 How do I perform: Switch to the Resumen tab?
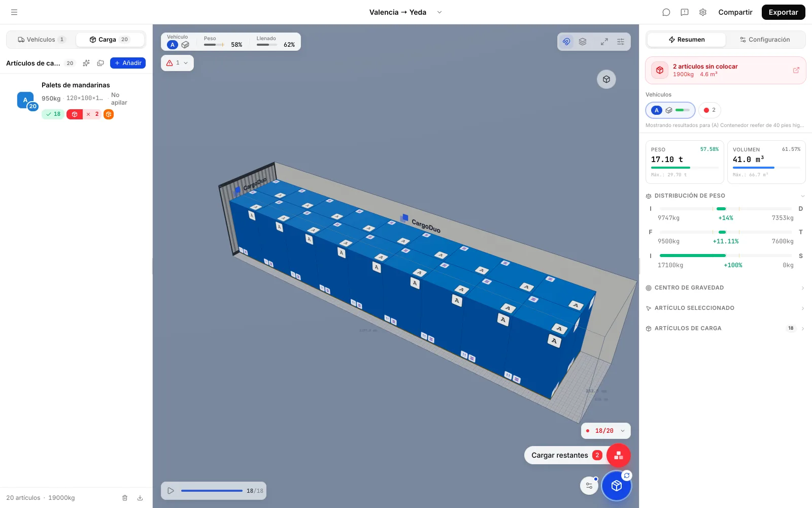[687, 40]
